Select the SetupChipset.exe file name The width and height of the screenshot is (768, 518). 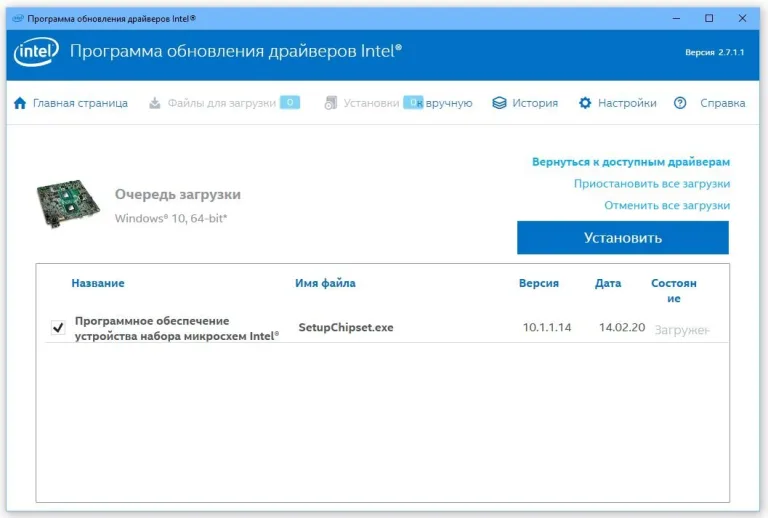click(x=346, y=328)
